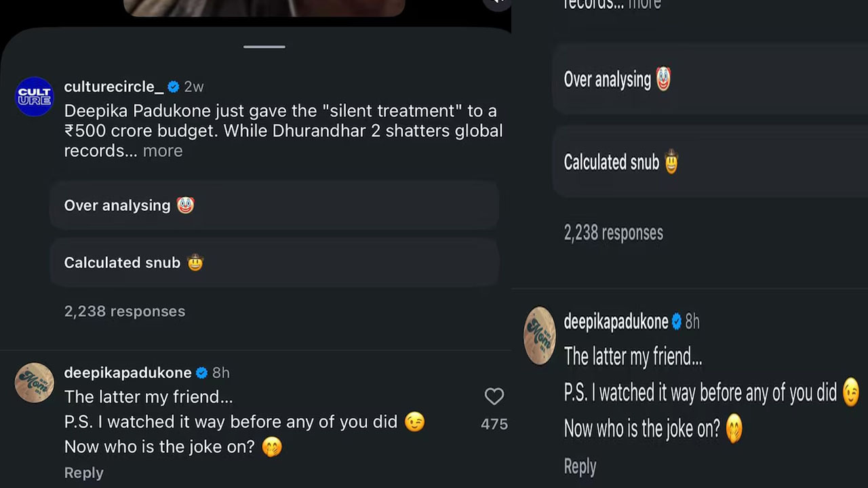This screenshot has height=488, width=868.
Task: Click the culturecircle_ profile avatar
Action: pos(34,96)
